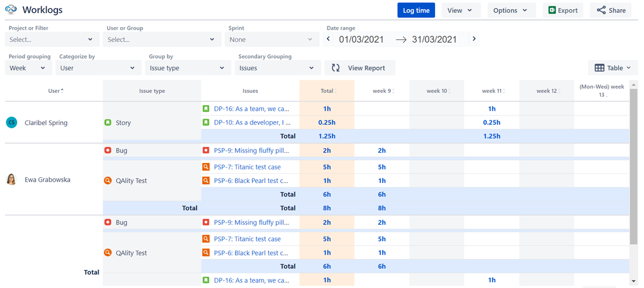Click the Worklogs app logo icon
Screen dimensions: 644x288
11,10
